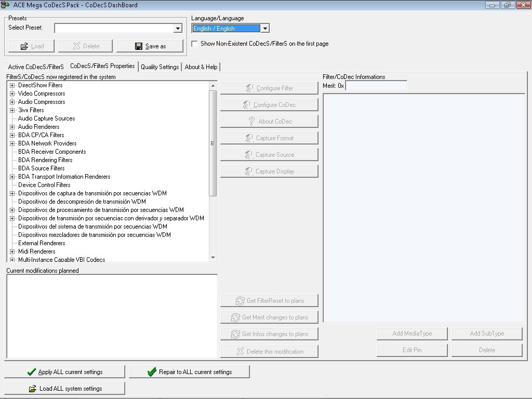Click the green checkmark on Apply ALL current settings

32,372
